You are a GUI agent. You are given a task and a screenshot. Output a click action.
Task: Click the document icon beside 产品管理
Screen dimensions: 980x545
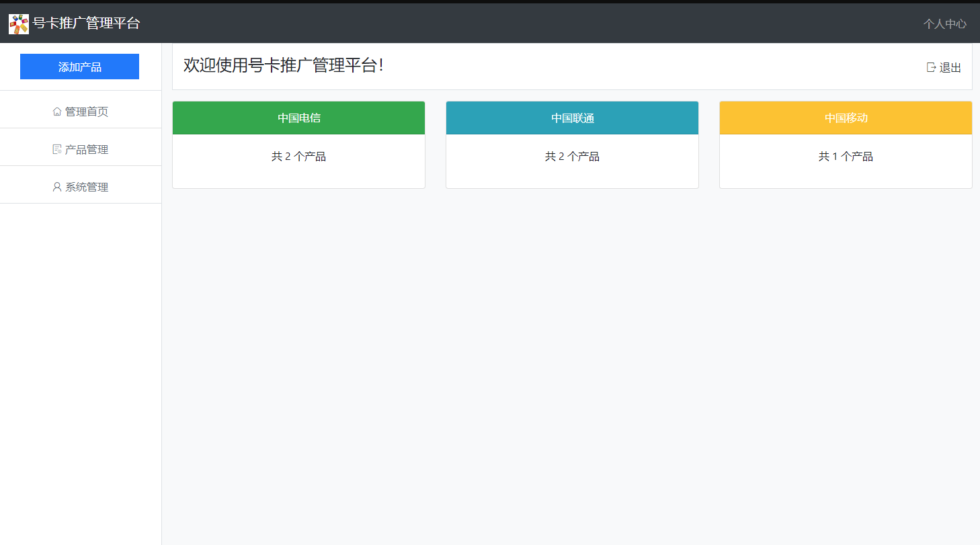coord(57,149)
